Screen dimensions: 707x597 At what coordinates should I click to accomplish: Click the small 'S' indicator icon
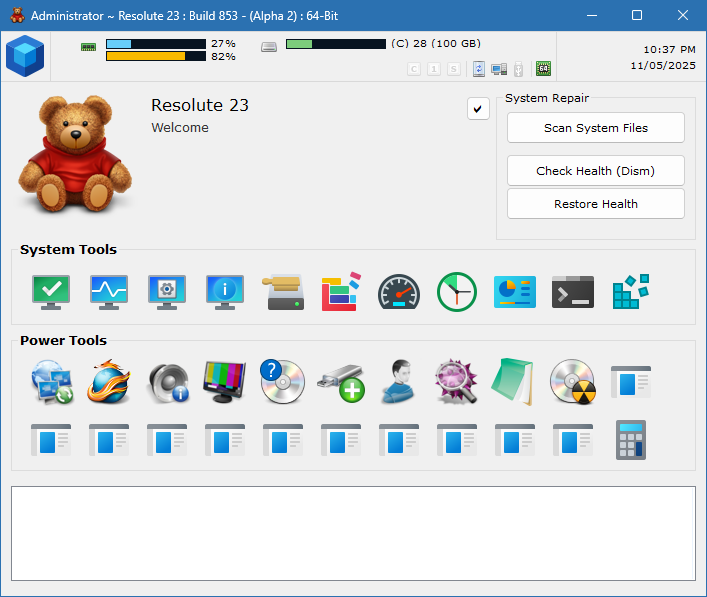point(454,69)
